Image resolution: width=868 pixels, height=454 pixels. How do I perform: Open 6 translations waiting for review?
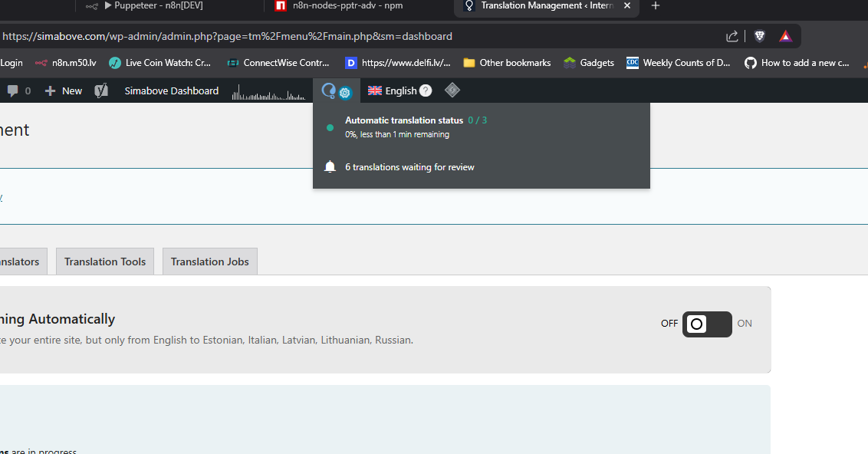(409, 167)
